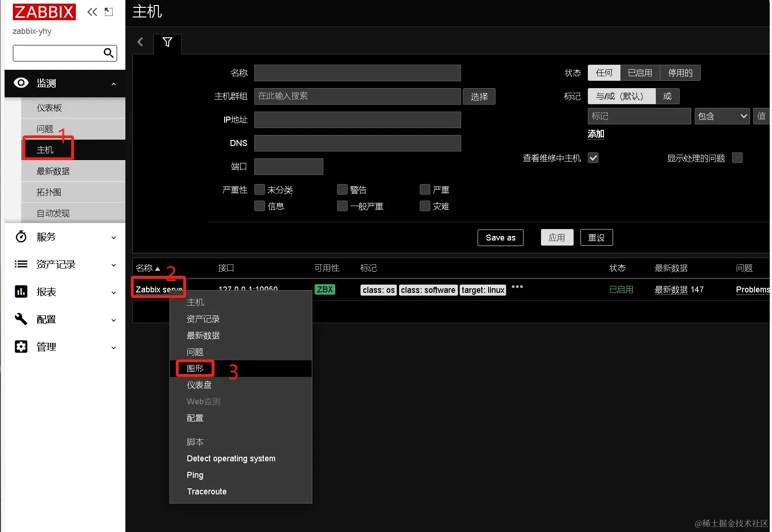Expand the 资产记录 menu section
This screenshot has height=532, width=772.
coord(113,265)
